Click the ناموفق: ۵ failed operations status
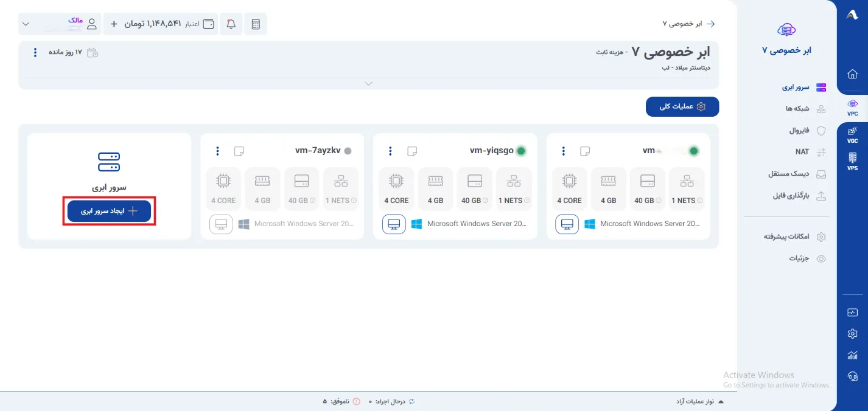The image size is (868, 411). [341, 402]
